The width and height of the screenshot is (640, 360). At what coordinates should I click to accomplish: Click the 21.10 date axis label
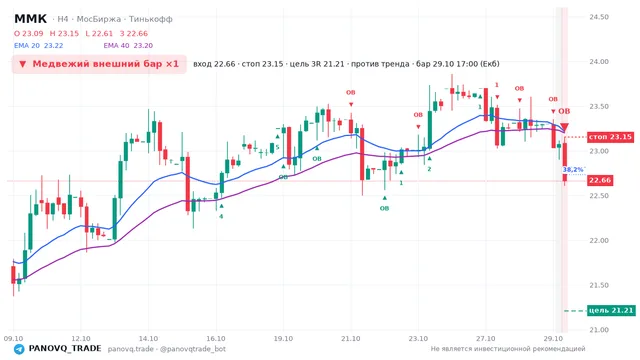[x=351, y=339]
